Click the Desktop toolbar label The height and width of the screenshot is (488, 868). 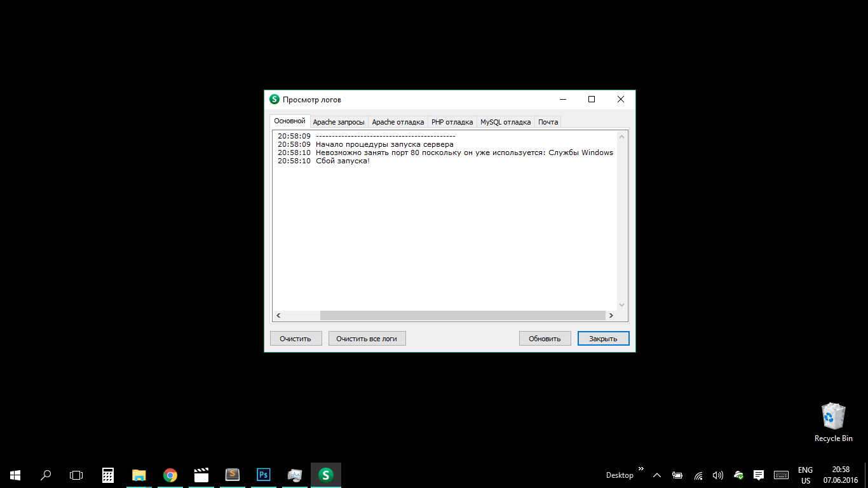[620, 475]
